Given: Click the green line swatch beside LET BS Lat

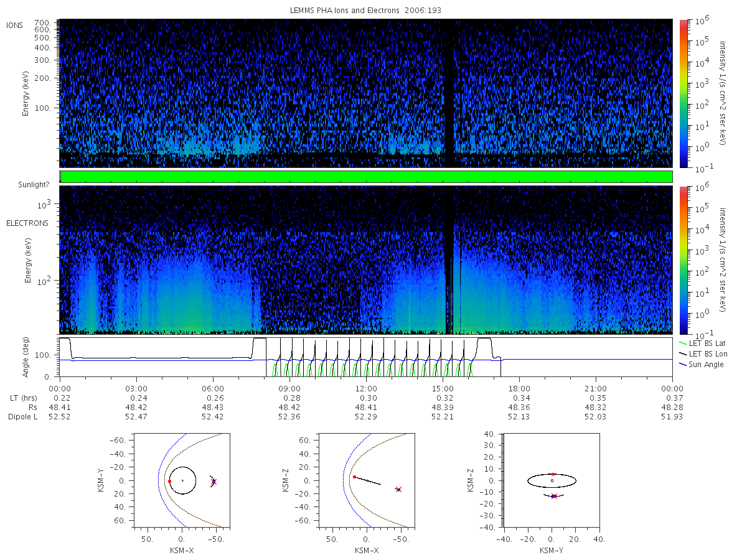Looking at the screenshot, I should (683, 343).
